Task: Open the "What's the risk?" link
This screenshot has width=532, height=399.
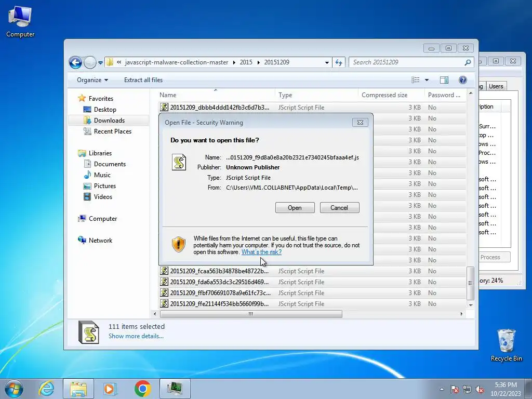Action: click(x=261, y=252)
